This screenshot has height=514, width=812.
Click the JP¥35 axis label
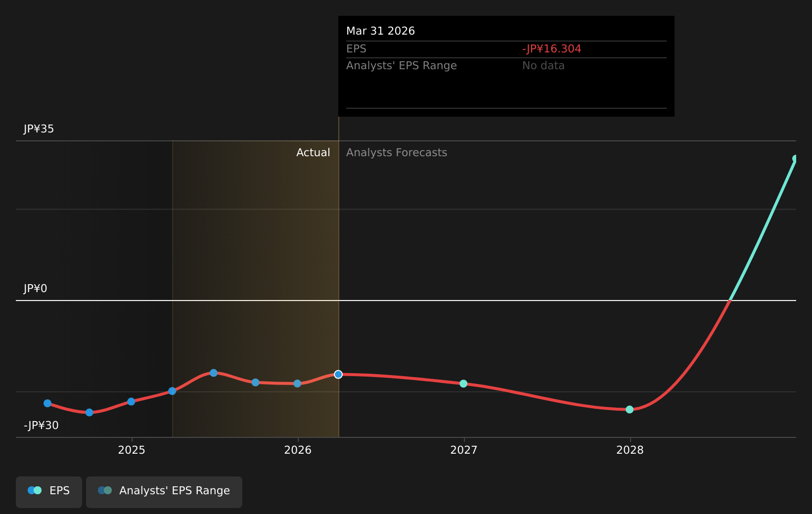[x=39, y=129]
